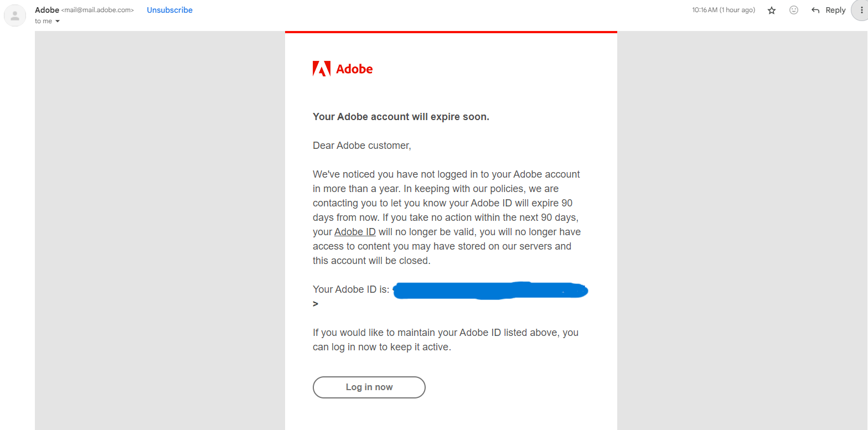868x430 pixels.
Task: Click the sender's profile avatar
Action: pyautogui.click(x=15, y=15)
